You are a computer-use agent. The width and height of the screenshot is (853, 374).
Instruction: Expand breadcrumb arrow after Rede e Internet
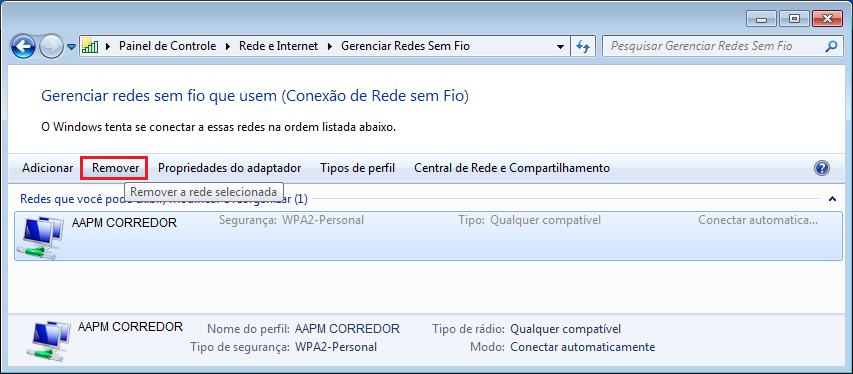coord(330,47)
